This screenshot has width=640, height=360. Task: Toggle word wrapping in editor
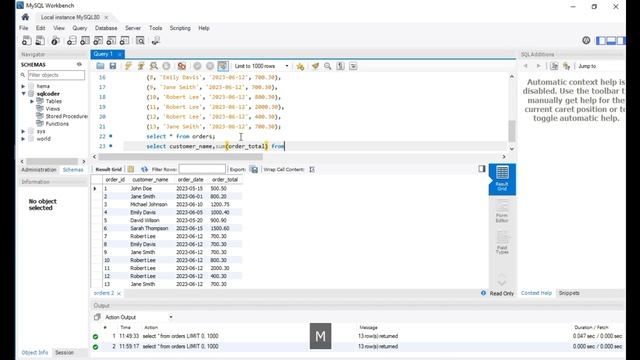[x=353, y=66]
